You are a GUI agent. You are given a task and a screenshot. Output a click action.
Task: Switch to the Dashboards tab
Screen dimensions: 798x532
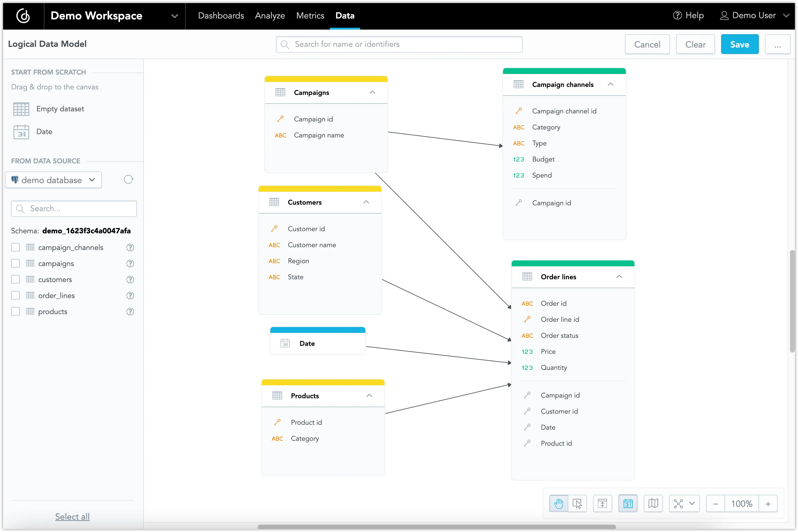pyautogui.click(x=221, y=16)
